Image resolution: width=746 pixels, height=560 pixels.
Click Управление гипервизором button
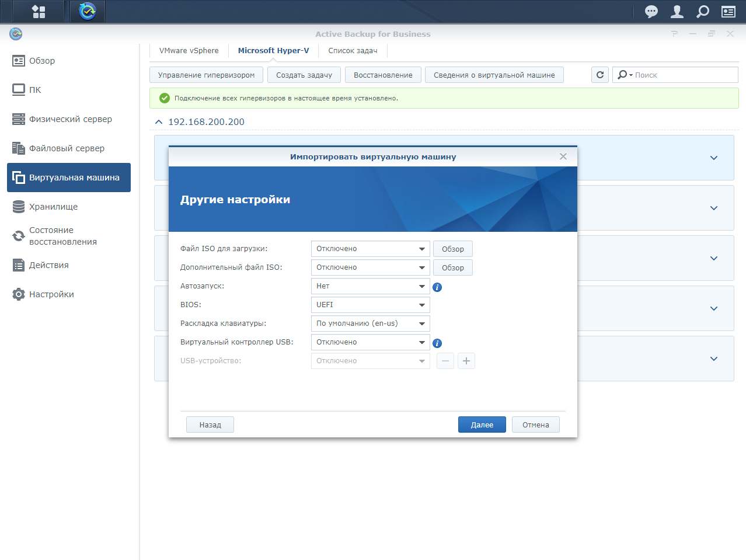[x=207, y=75]
